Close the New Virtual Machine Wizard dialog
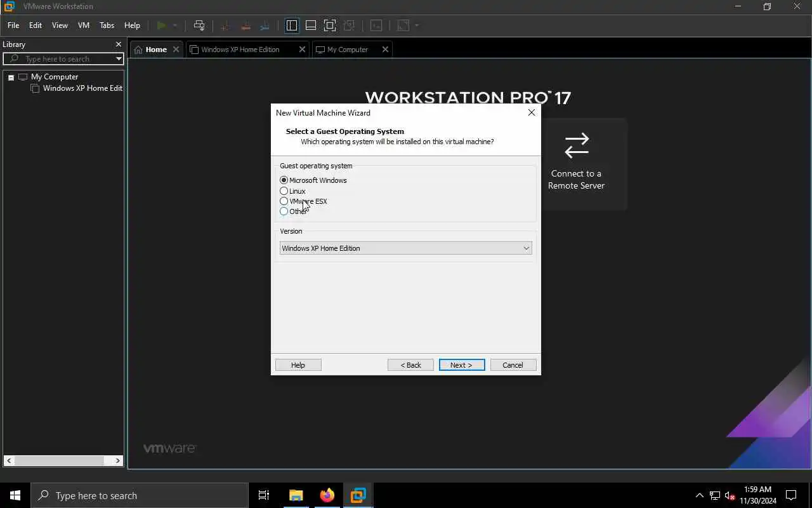Viewport: 812px width, 508px height. [x=532, y=112]
